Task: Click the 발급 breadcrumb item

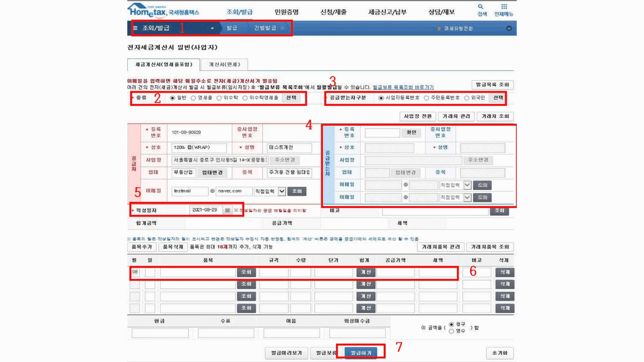Action: pos(232,28)
